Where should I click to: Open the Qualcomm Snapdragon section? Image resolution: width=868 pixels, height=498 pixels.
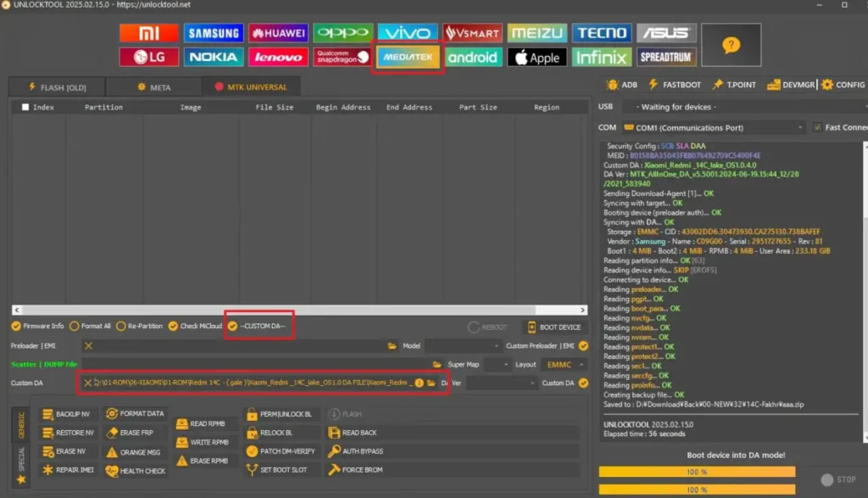coord(342,57)
